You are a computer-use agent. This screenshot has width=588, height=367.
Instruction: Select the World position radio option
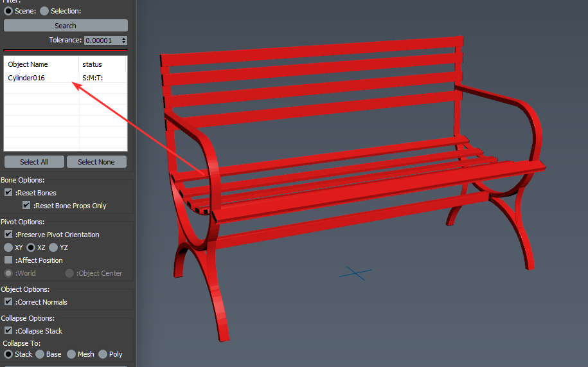click(8, 273)
